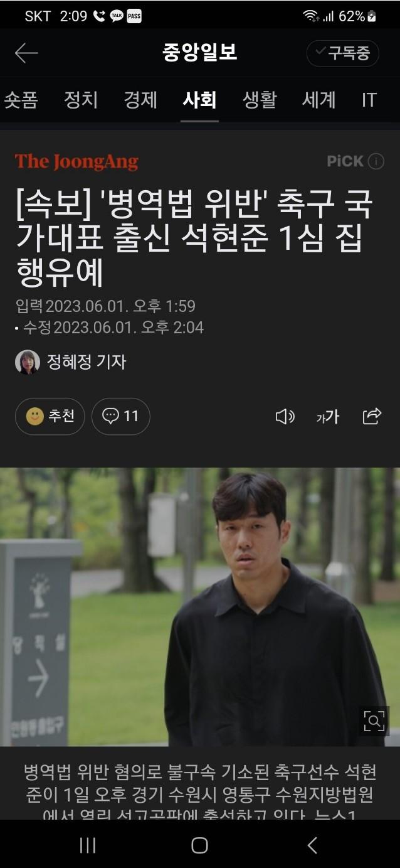Tap the speaker read-aloud icon
Image resolution: width=400 pixels, height=868 pixels.
[x=285, y=416]
